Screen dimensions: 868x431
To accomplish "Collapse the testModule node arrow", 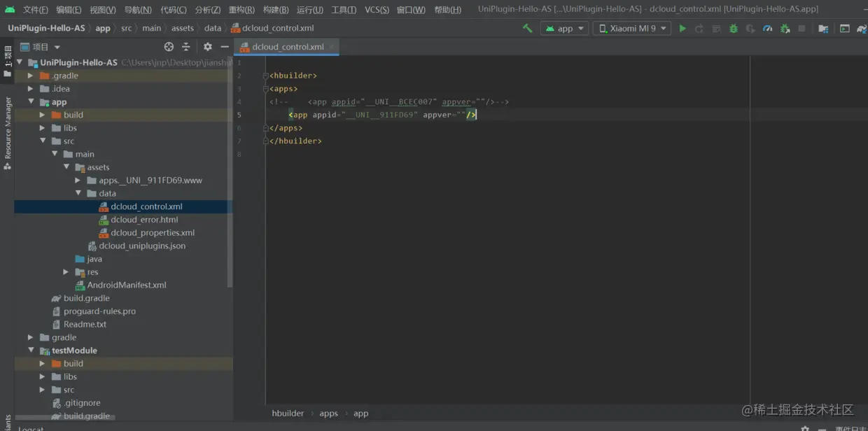I will click(31, 351).
